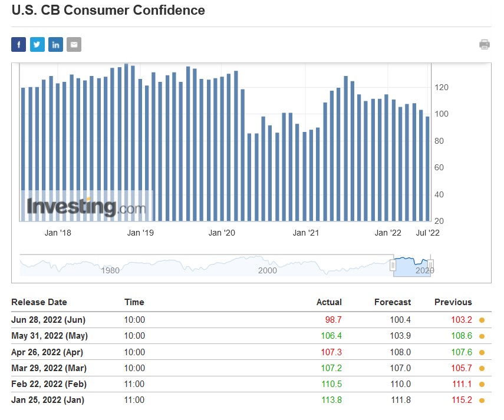Select Forecast column header
The image size is (504, 420).
click(x=393, y=302)
